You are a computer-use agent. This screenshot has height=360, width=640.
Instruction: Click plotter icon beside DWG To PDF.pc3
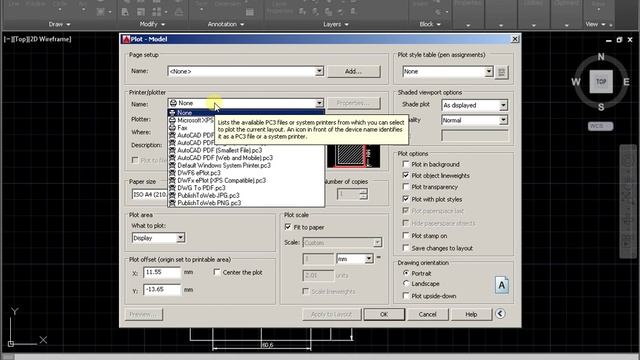point(172,188)
